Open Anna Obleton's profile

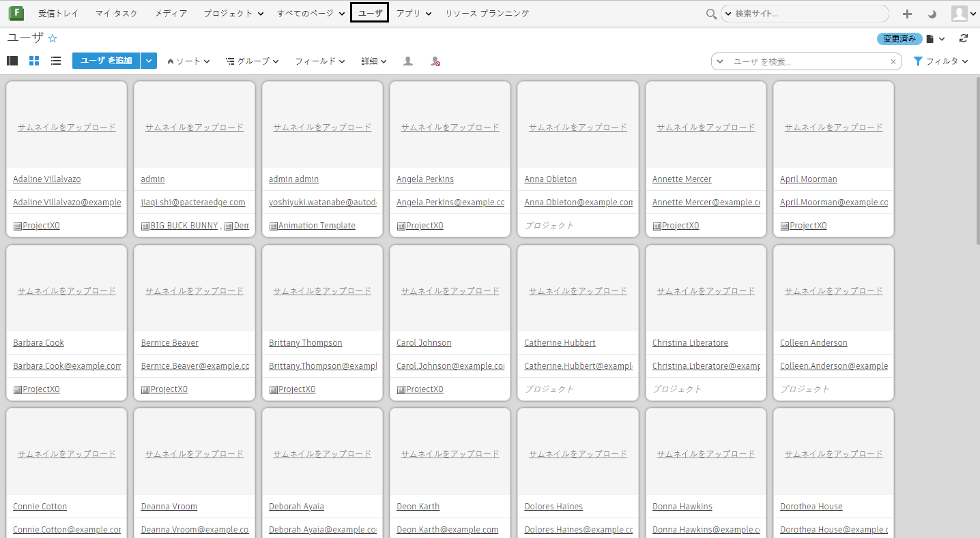[x=551, y=179]
